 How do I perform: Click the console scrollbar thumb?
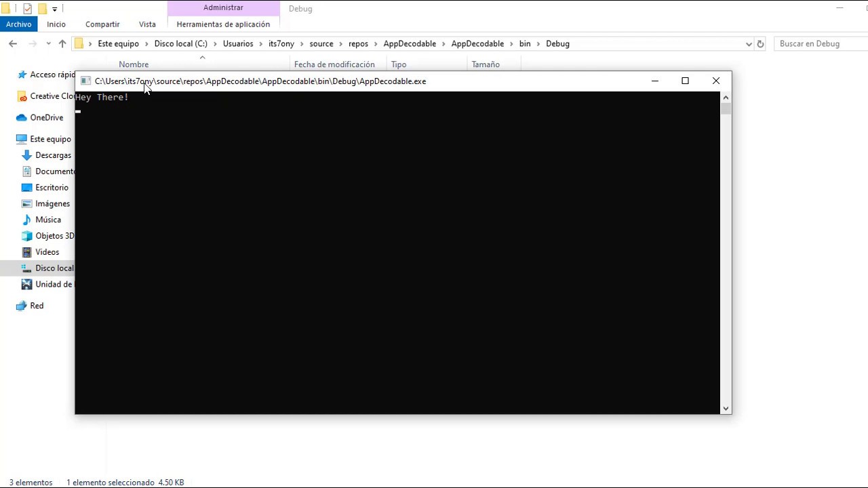click(726, 108)
